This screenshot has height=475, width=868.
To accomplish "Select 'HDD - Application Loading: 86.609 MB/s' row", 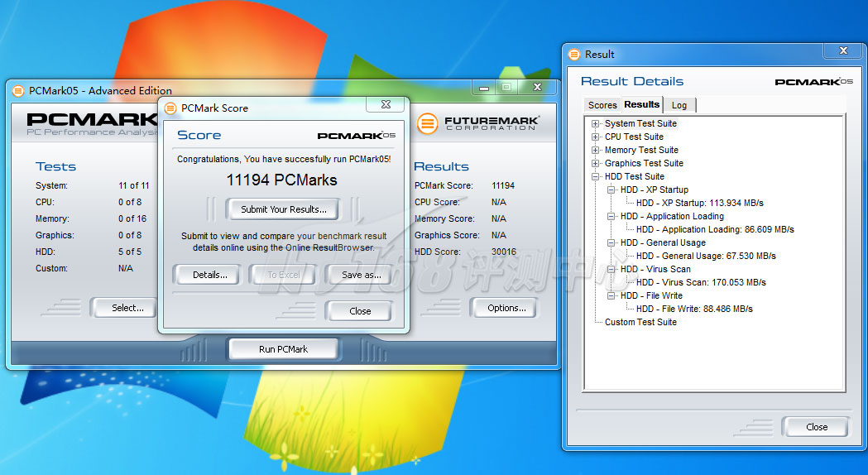I will 715,230.
